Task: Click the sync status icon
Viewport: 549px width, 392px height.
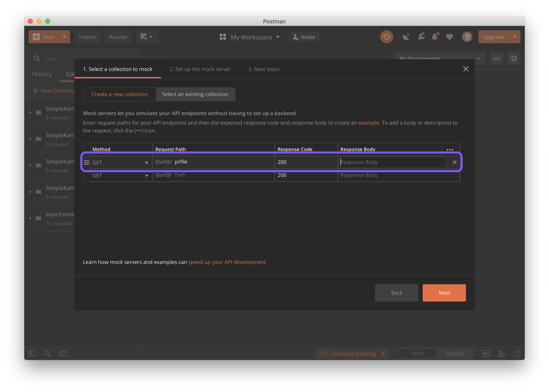Action: click(x=387, y=37)
